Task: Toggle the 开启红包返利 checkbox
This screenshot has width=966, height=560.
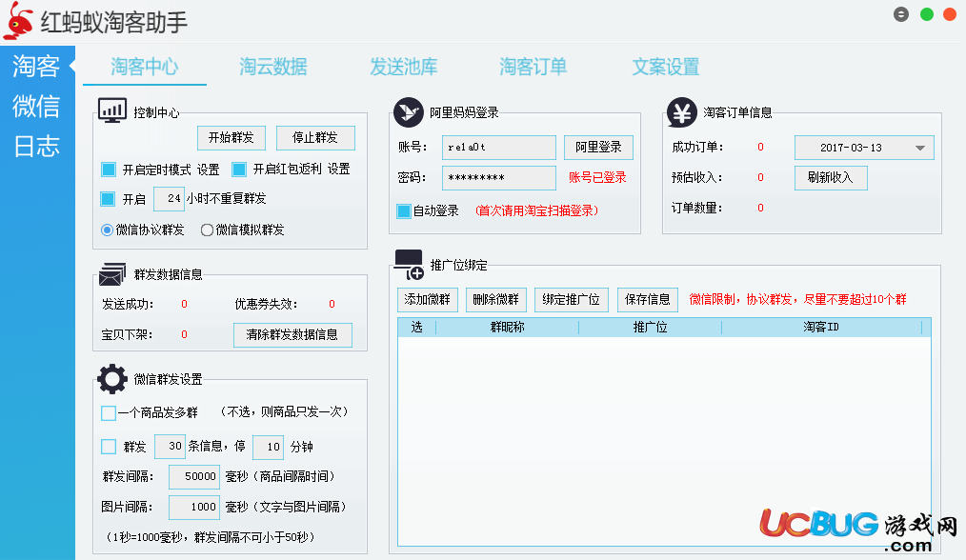Action: tap(239, 169)
